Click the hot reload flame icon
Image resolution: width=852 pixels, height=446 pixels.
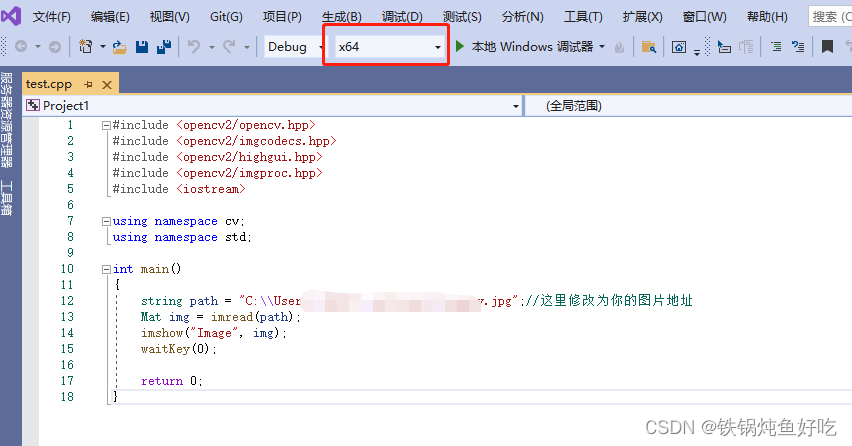tap(619, 47)
